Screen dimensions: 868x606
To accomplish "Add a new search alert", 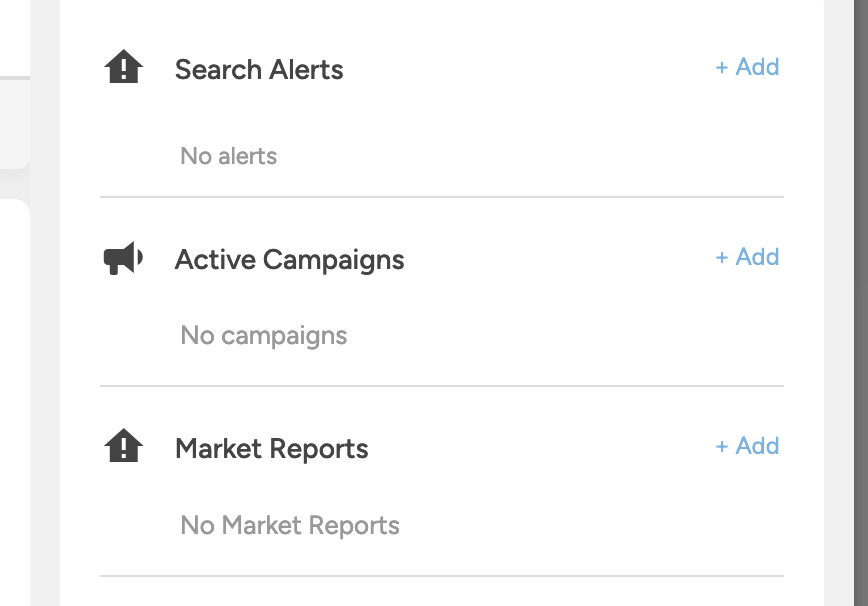I will tap(747, 67).
